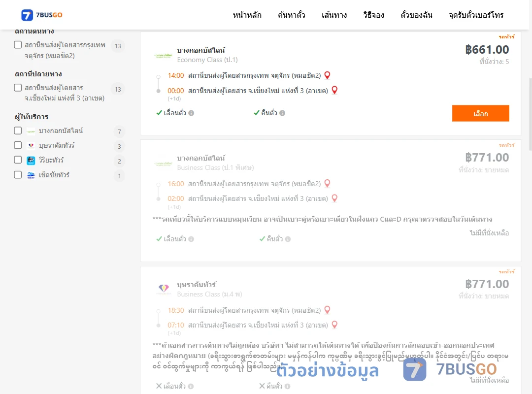Click Business Class (ม.4 พ) label

pos(210,294)
